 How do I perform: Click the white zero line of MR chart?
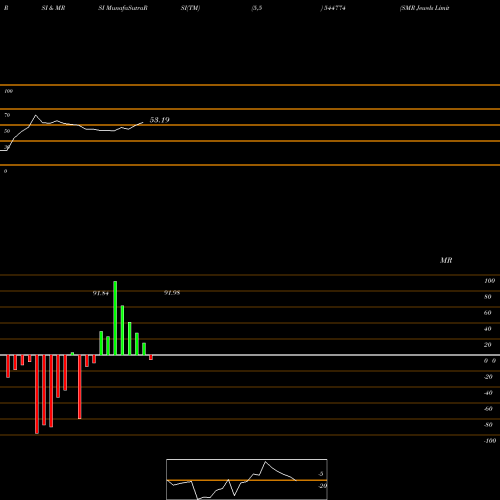250,355
